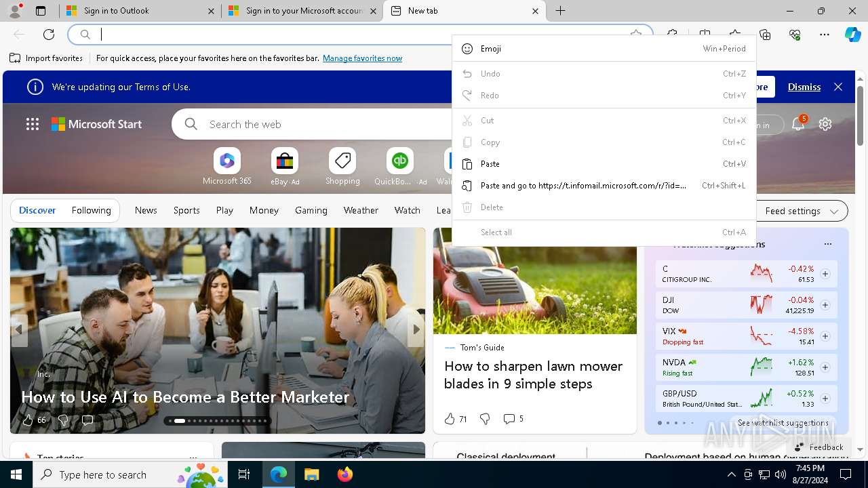Click taskbar Type here to search box
868x488 pixels.
[130, 475]
